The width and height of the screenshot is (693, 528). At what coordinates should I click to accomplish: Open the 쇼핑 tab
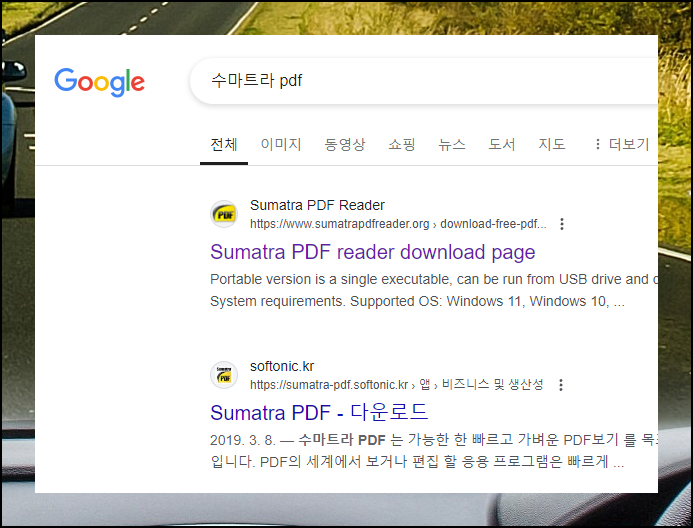point(401,144)
